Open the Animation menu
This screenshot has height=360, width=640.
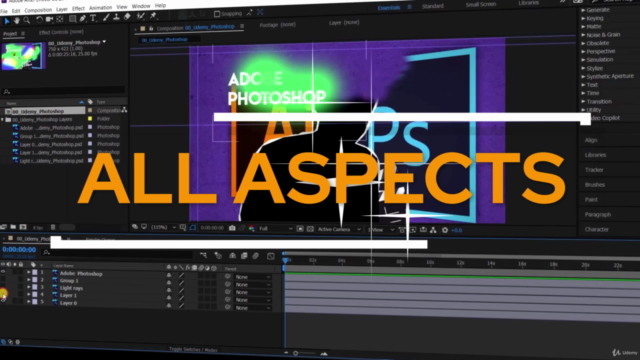pos(100,8)
